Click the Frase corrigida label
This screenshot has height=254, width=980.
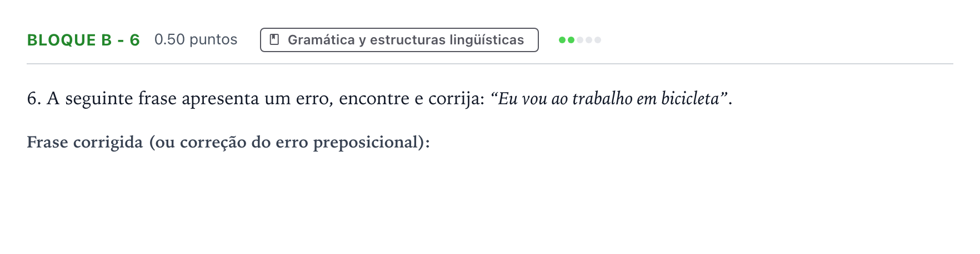[85, 143]
